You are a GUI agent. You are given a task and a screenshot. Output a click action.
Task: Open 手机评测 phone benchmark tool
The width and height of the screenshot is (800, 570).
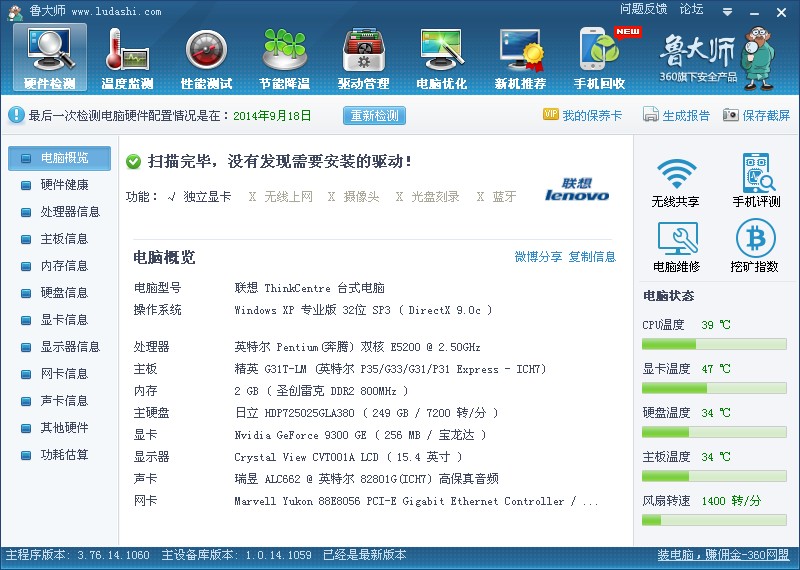pyautogui.click(x=757, y=181)
